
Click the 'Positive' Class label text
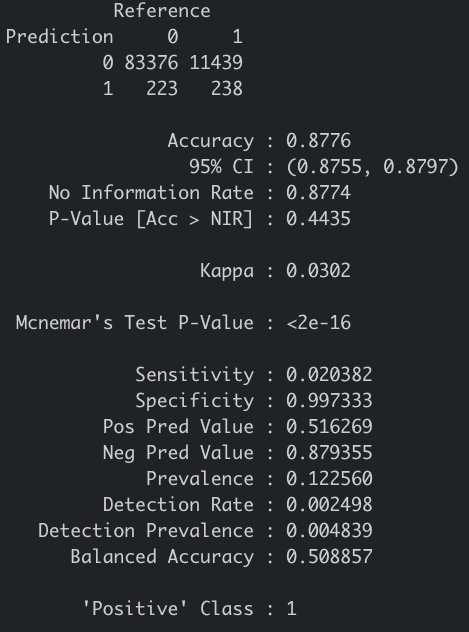[x=168, y=609]
